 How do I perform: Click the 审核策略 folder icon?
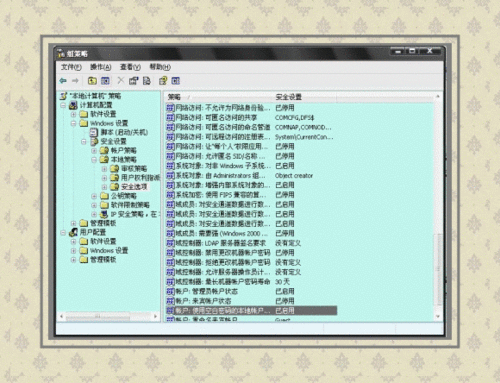pyautogui.click(x=115, y=169)
